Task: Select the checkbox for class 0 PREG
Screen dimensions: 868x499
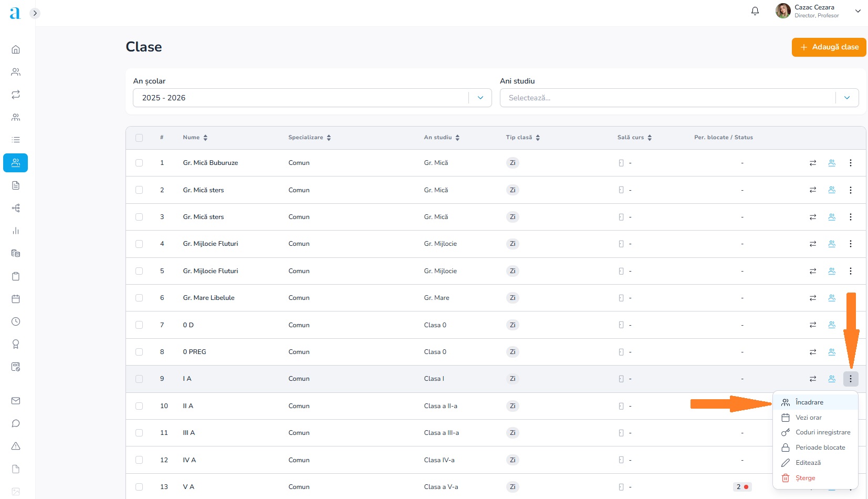Action: coord(139,352)
